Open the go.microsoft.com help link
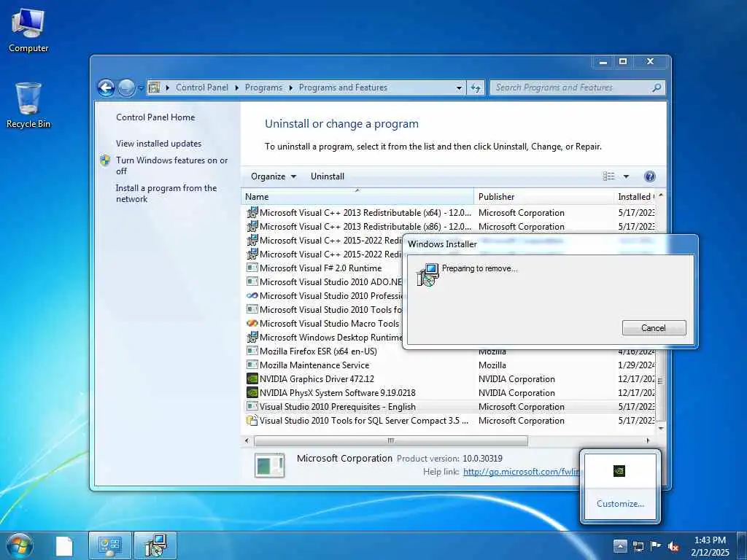 (521, 472)
